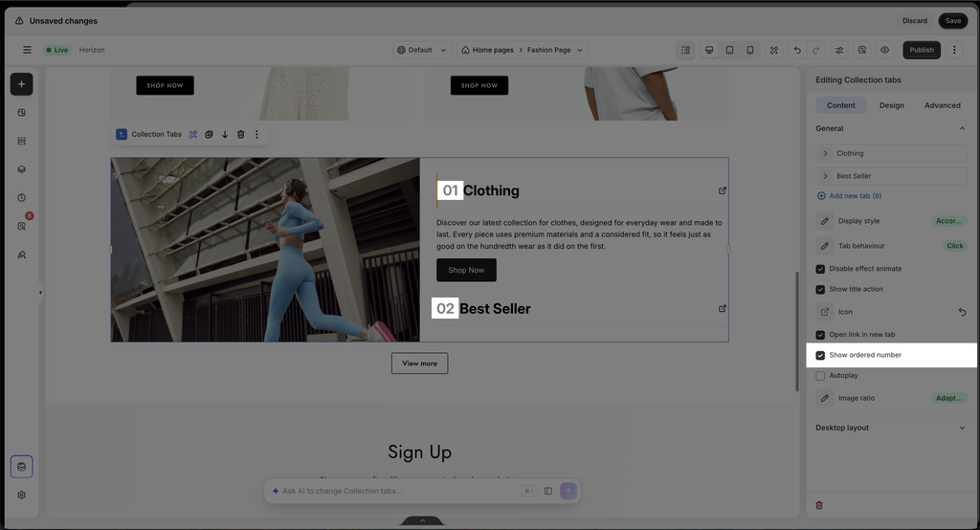Select the 01 Clothing tab heading on canvas
The height and width of the screenshot is (530, 980).
(479, 190)
